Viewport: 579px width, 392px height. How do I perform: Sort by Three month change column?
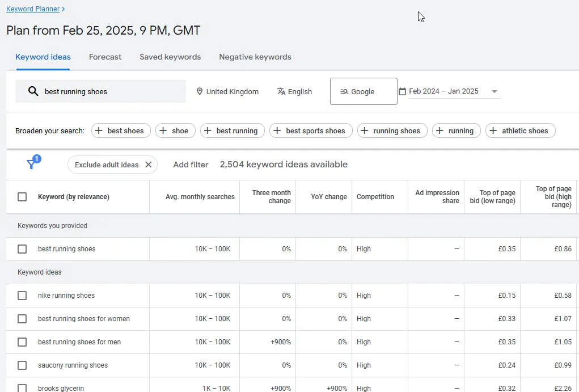click(272, 196)
